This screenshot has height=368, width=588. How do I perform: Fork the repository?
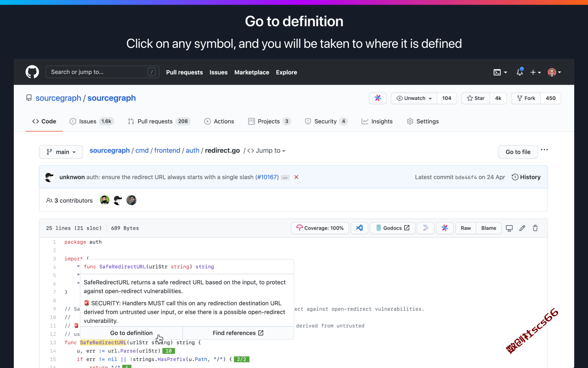click(526, 98)
